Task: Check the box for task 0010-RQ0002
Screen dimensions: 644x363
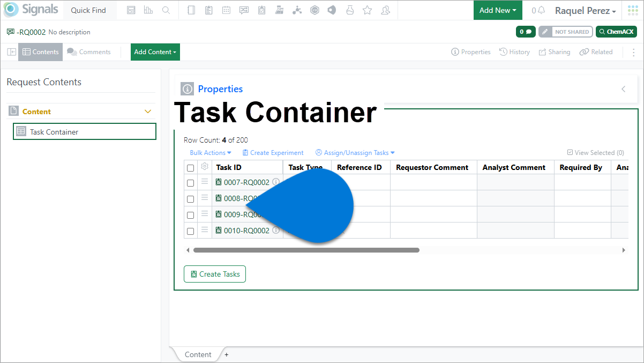Action: click(x=190, y=231)
